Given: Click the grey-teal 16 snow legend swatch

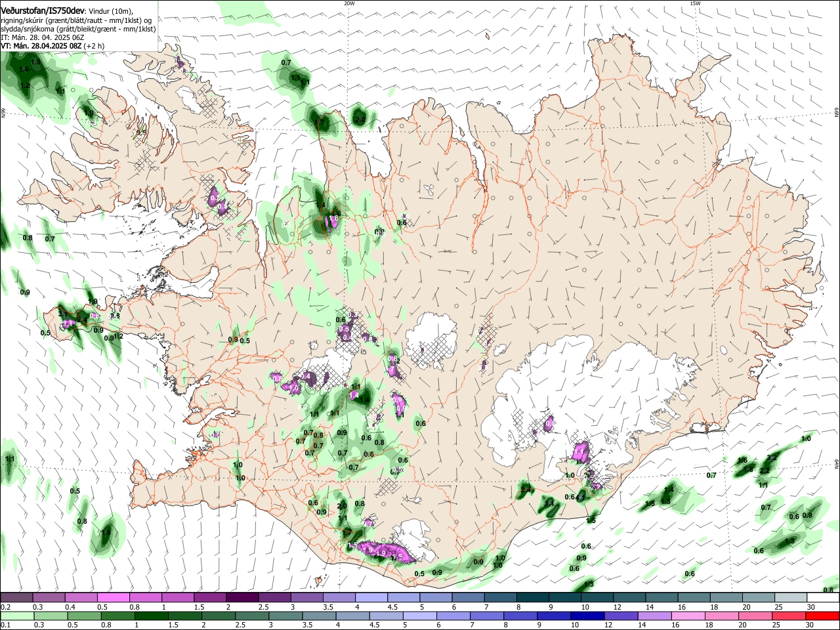Looking at the screenshot, I should [x=694, y=598].
